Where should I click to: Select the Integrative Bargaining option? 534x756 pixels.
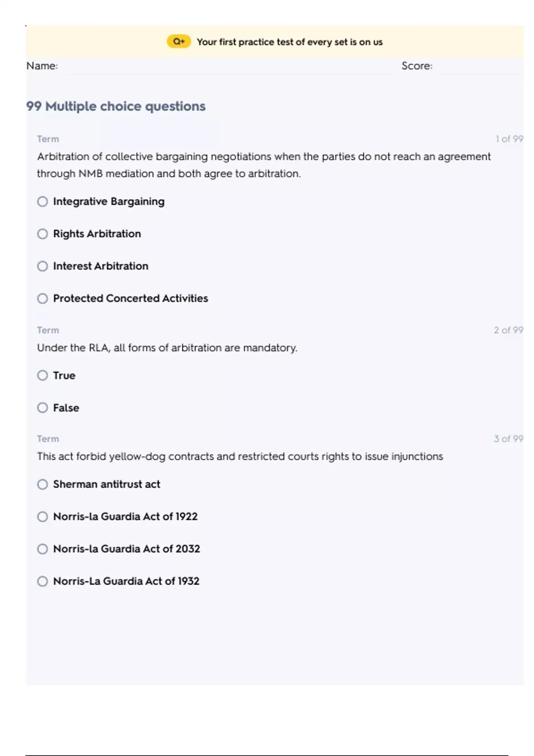pos(43,202)
